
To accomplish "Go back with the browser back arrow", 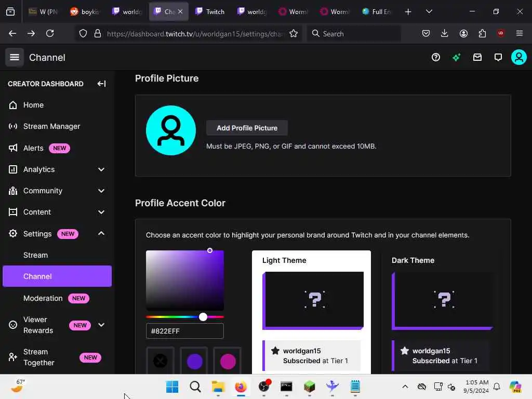I will click(12, 33).
